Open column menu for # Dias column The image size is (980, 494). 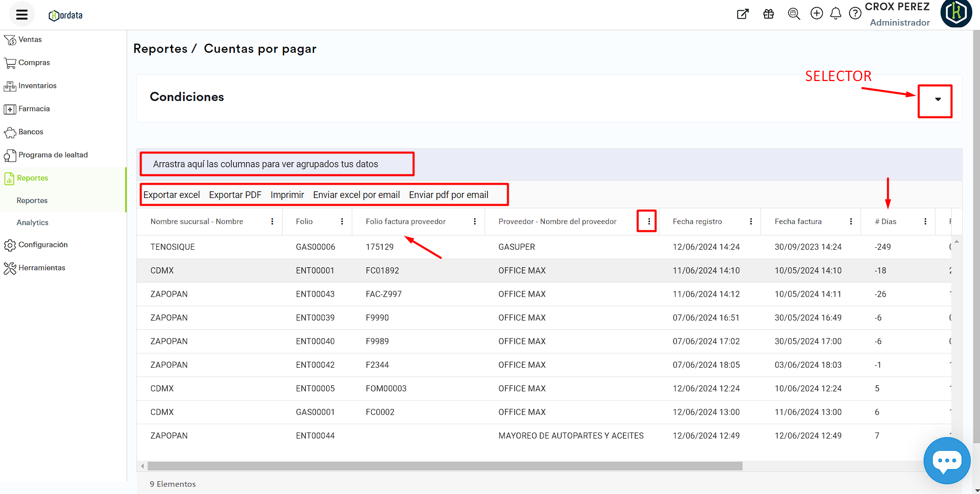coord(925,222)
